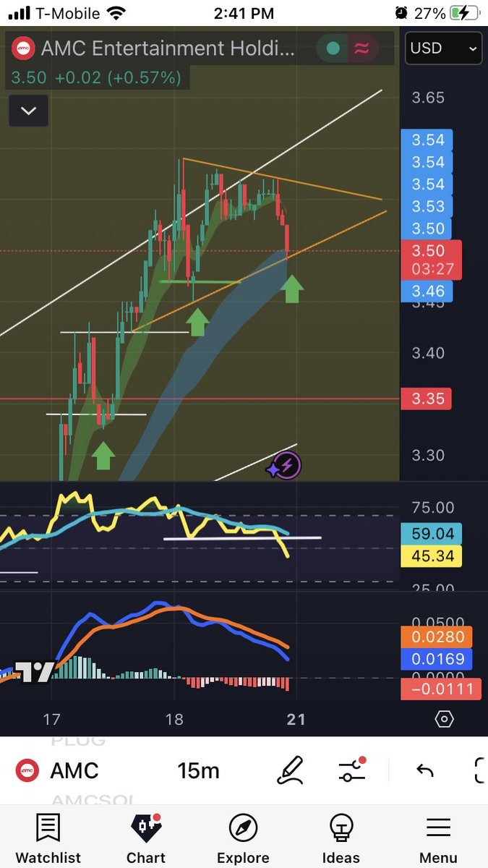Select the 59.04 RSI value label
The width and height of the screenshot is (488, 868).
(x=432, y=535)
